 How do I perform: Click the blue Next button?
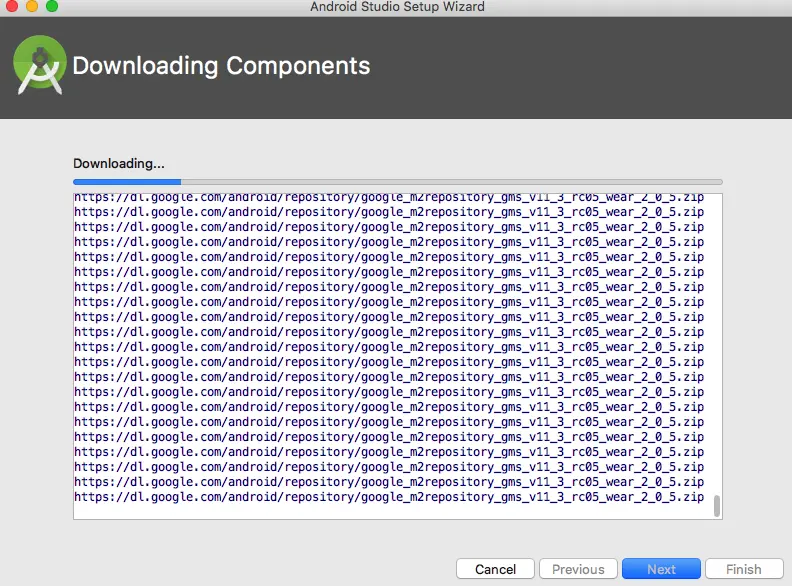pos(661,569)
